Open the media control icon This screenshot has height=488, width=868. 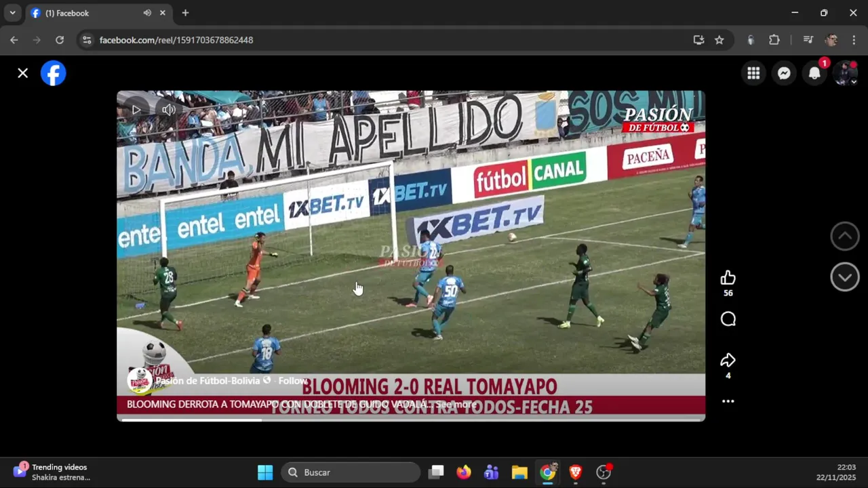pos(808,40)
